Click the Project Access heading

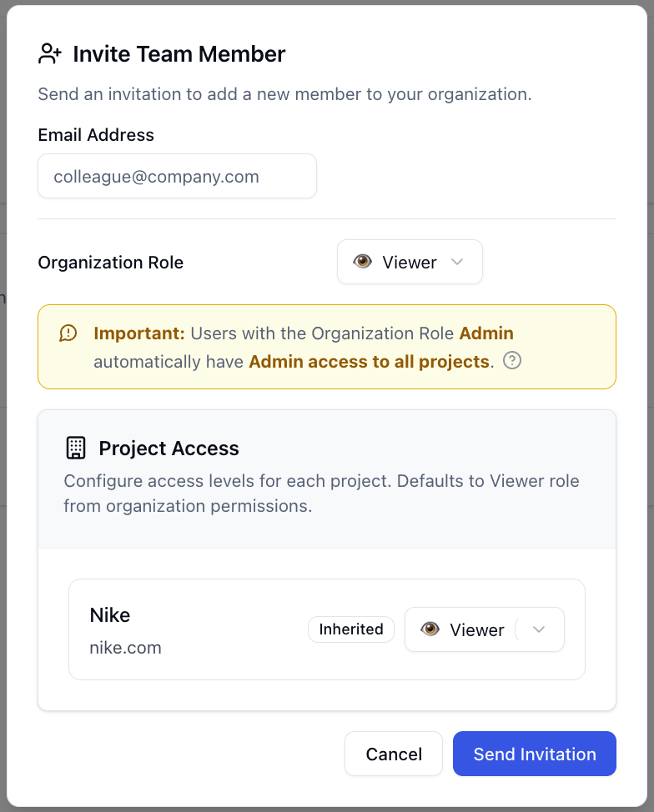click(x=169, y=449)
